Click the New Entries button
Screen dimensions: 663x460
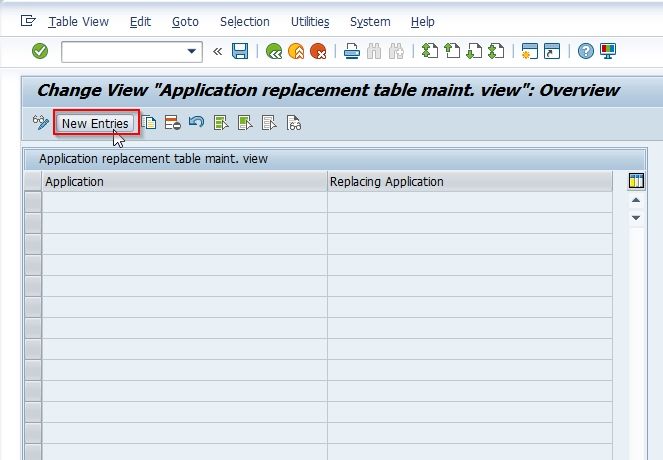[96, 123]
